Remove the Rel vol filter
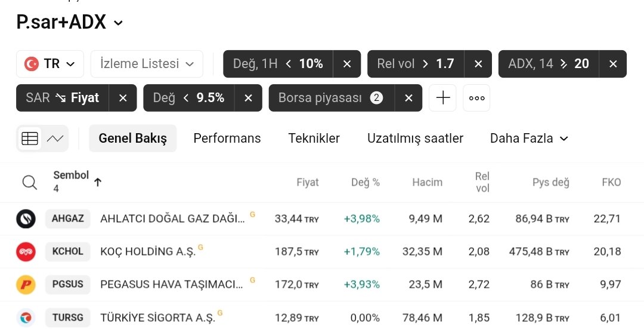Screen dimensions: 644x329 point(478,64)
